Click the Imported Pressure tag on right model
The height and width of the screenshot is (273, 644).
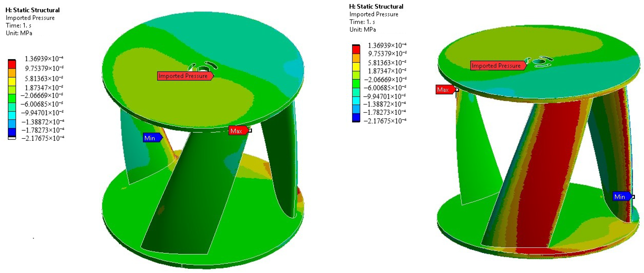(497, 66)
